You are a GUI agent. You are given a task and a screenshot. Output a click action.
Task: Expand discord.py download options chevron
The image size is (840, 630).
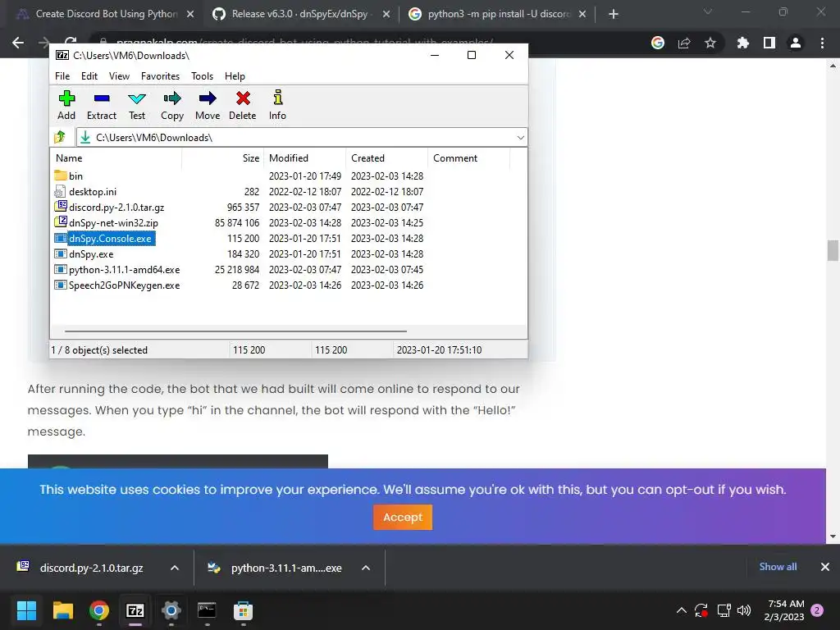point(175,568)
